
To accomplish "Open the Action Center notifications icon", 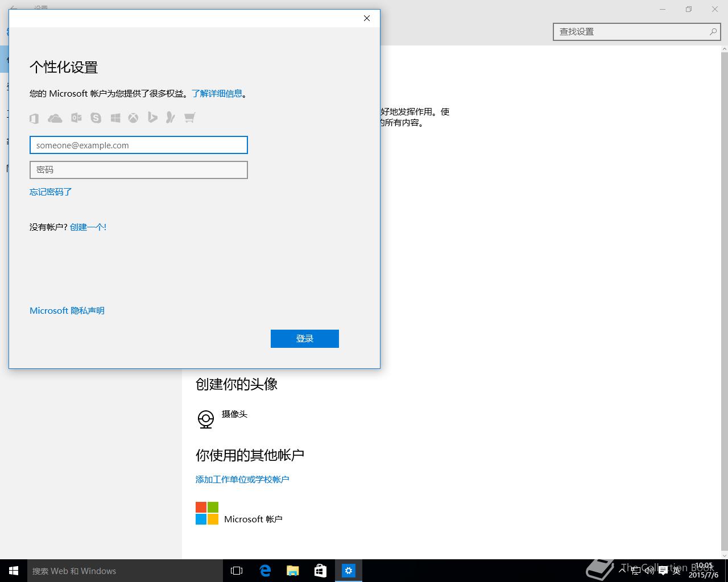I will click(663, 571).
